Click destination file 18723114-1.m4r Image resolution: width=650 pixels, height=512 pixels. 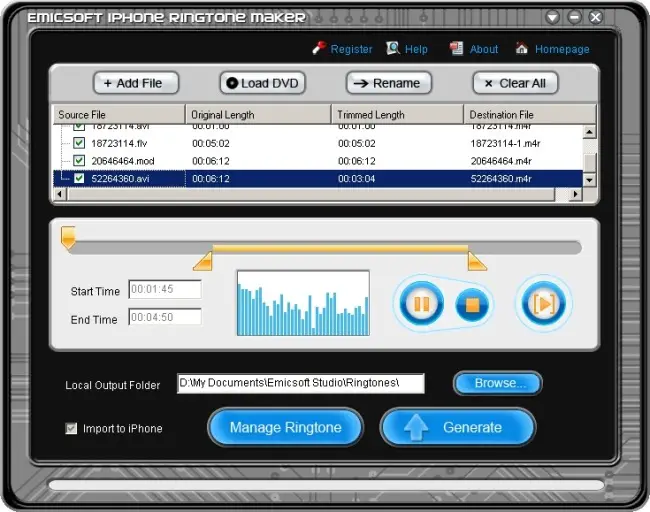(505, 143)
